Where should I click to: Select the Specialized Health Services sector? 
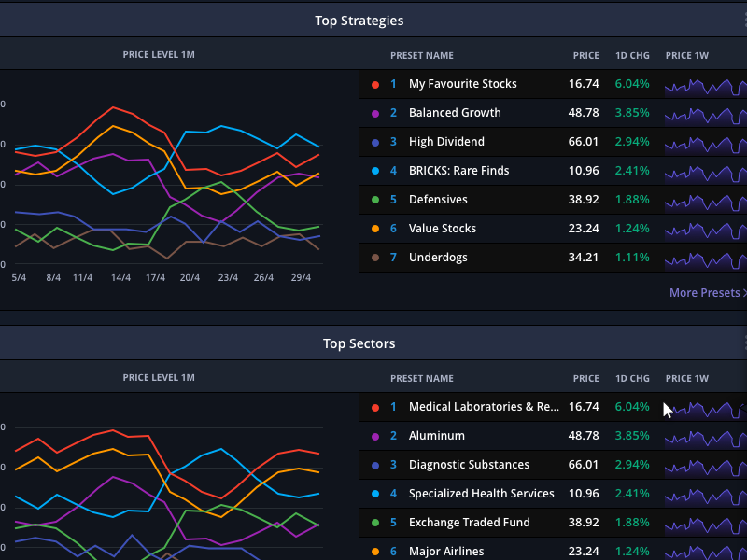[553, 494]
